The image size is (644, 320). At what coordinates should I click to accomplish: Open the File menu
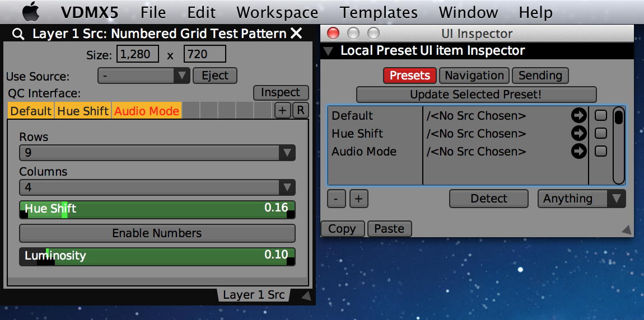153,12
